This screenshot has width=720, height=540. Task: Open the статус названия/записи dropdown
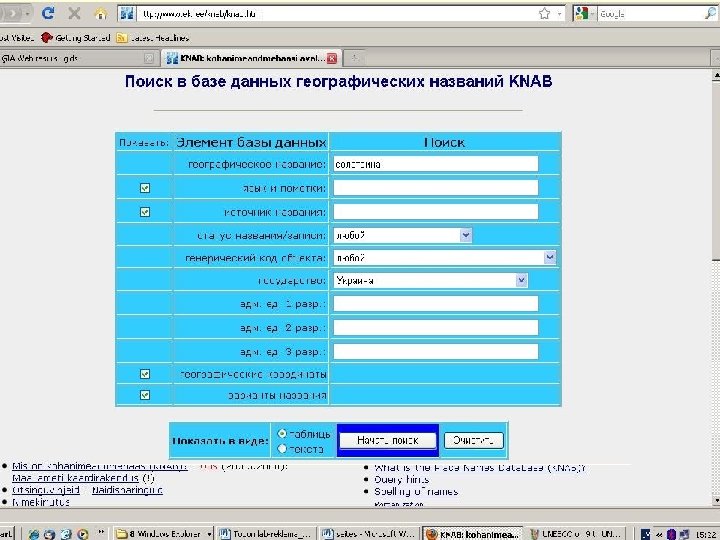pos(402,235)
